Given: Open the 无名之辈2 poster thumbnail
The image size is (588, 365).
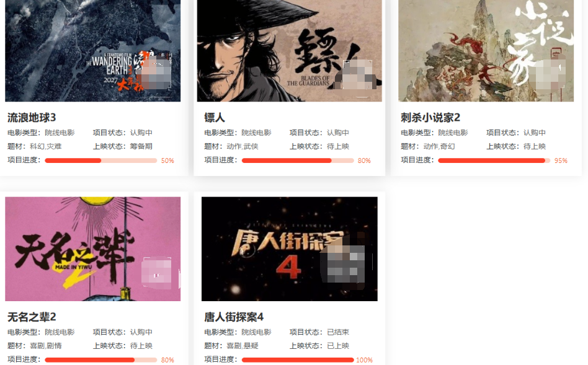Looking at the screenshot, I should [x=92, y=249].
